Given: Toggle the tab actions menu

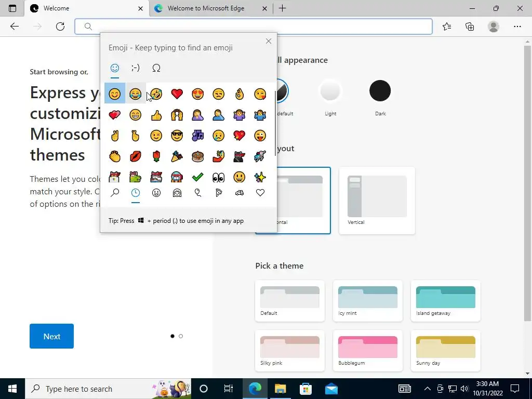Looking at the screenshot, I should [x=12, y=8].
